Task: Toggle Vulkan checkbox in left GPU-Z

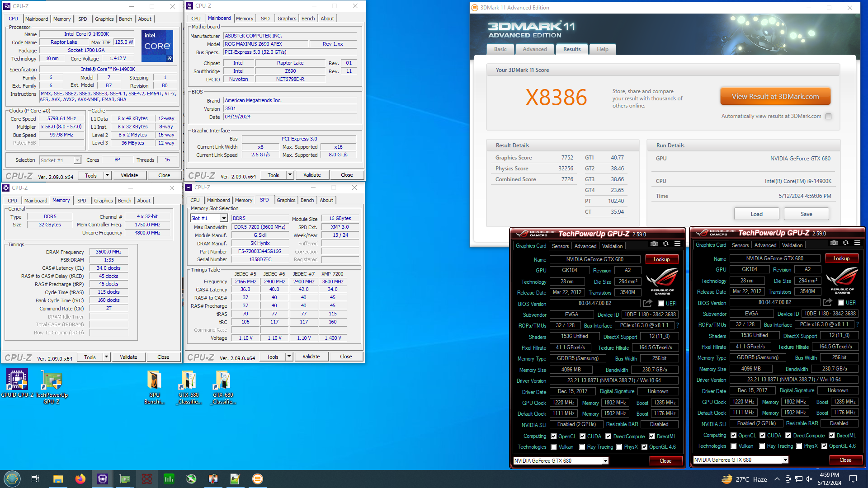Action: click(553, 447)
